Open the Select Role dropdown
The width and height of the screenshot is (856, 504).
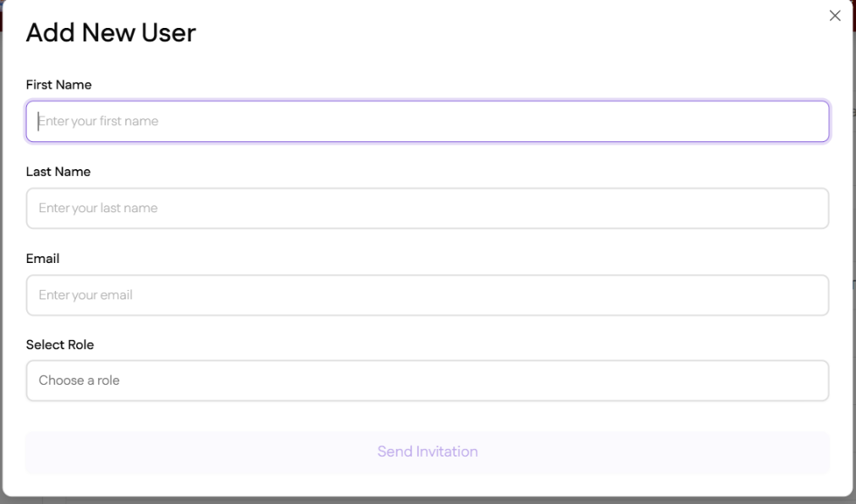(427, 381)
